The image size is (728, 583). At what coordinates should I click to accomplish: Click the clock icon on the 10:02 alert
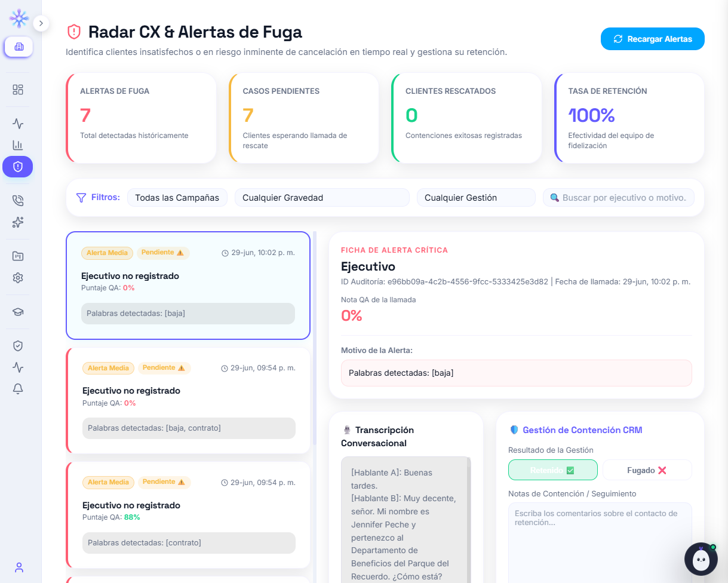pos(225,253)
